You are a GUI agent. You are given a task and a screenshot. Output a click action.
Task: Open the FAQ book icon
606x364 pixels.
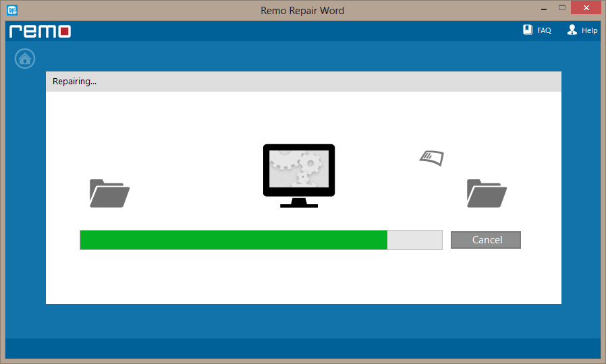pos(528,30)
